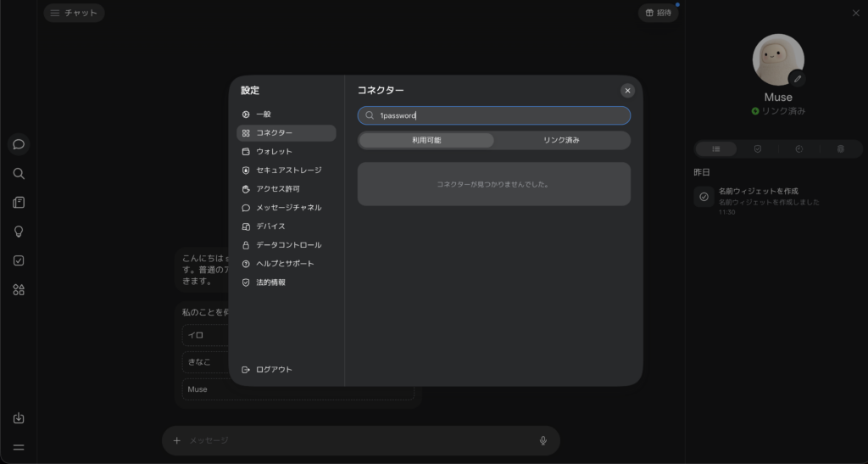Image resolution: width=868 pixels, height=464 pixels.
Task: Open the widgets/apps icon in left sidebar
Action: pyautogui.click(x=19, y=289)
